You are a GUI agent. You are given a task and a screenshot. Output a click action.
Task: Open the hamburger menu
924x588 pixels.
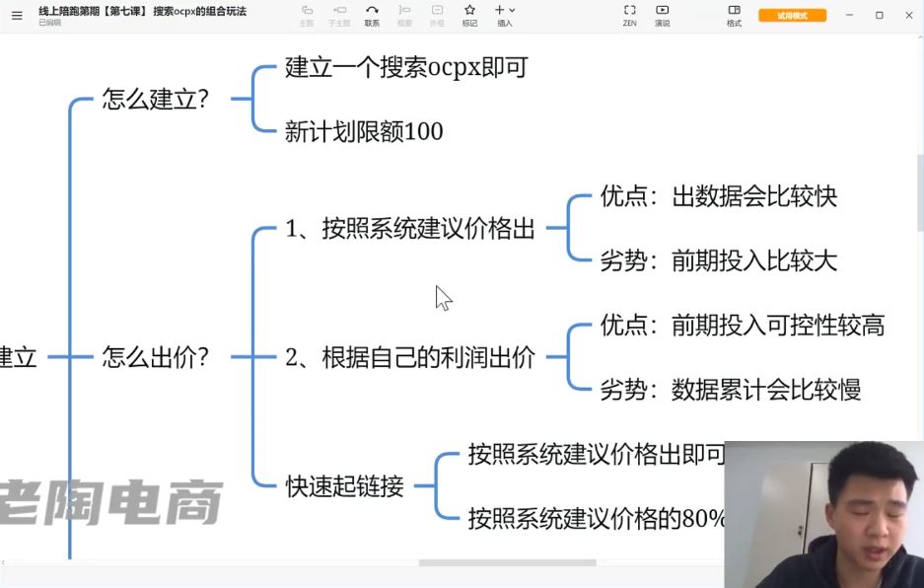(x=17, y=16)
